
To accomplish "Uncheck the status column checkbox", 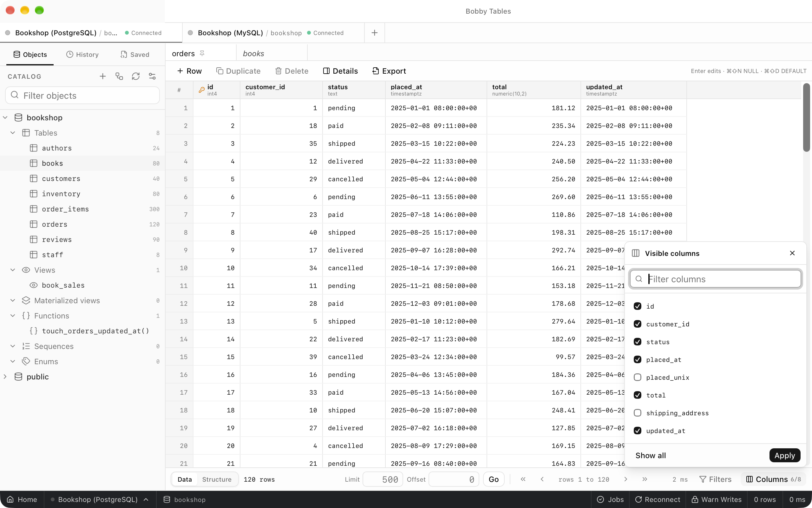I will click(638, 342).
